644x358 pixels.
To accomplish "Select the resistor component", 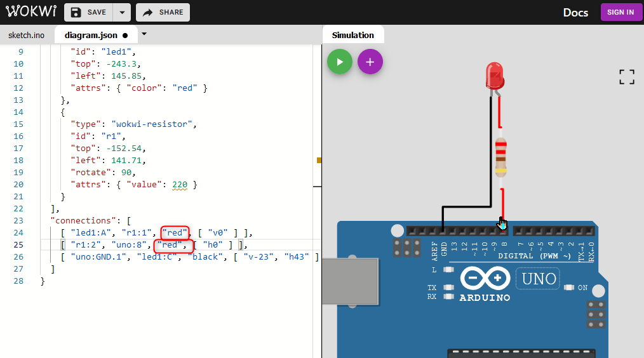I will (500, 157).
